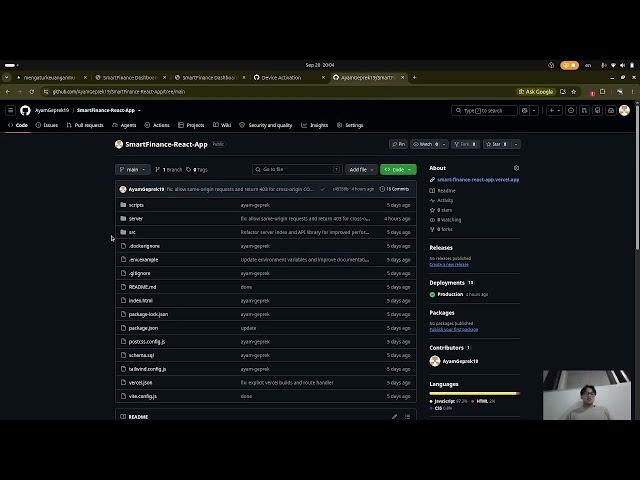Switch to the Projects tab

pyautogui.click(x=191, y=125)
